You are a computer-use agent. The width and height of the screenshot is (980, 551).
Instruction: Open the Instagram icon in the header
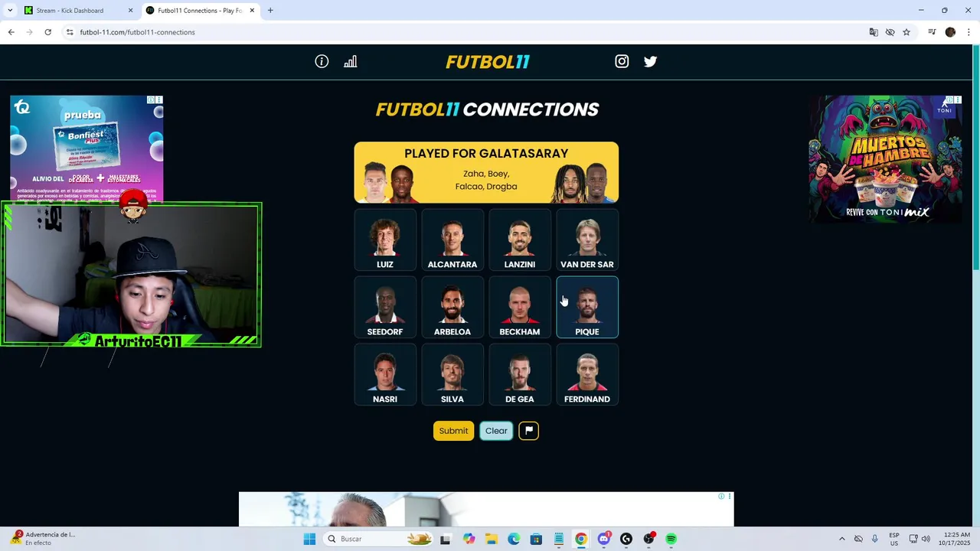coord(622,61)
